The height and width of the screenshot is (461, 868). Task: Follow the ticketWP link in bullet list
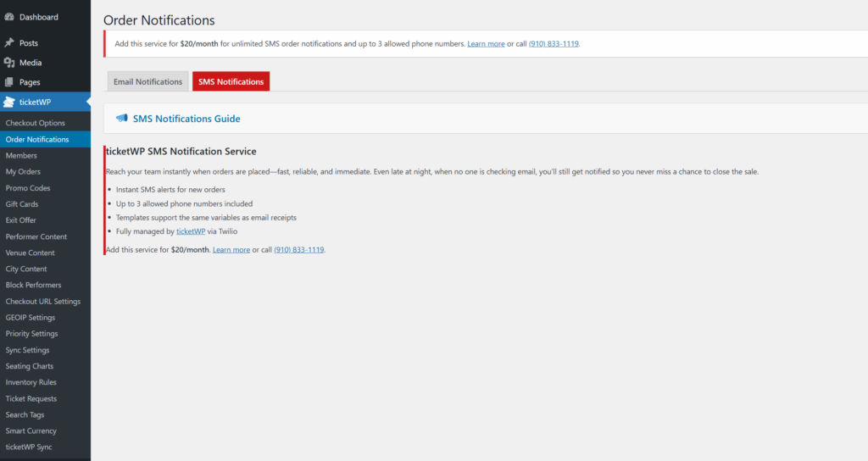[191, 231]
